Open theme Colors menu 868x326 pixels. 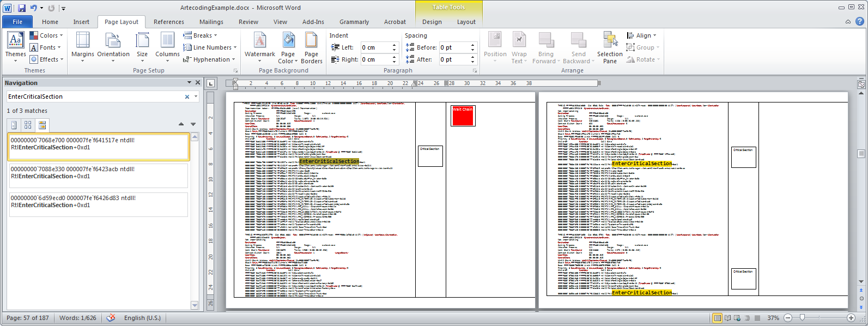(x=47, y=35)
